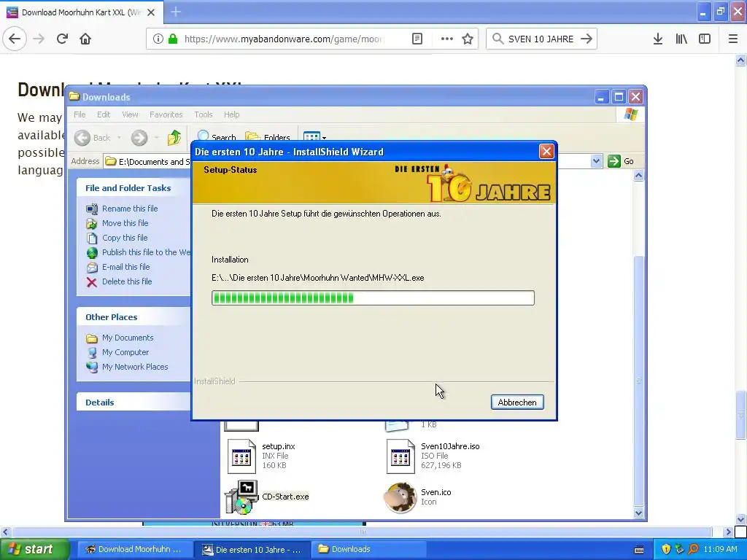
Task: Click Search in Downloads toolbar
Action: (x=217, y=136)
